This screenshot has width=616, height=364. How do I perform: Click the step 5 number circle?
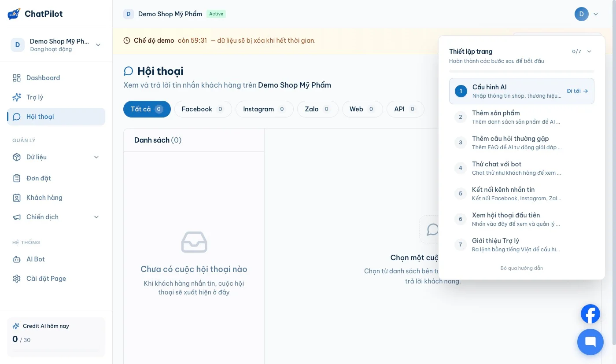[x=461, y=194]
